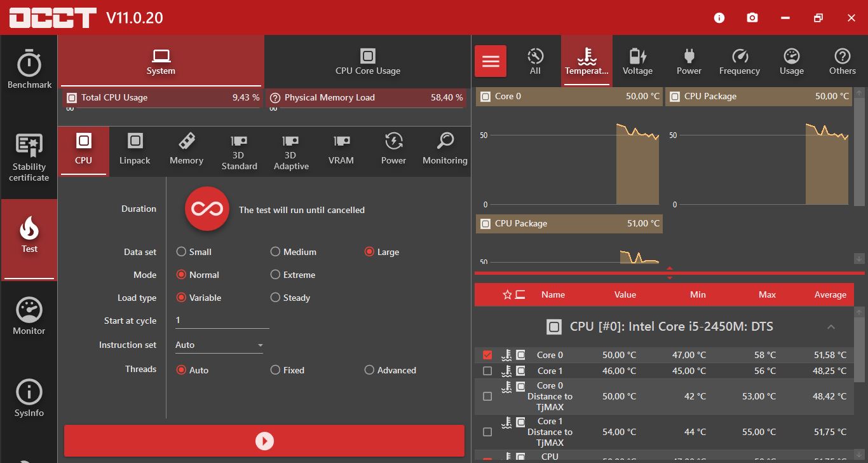Viewport: 868px width, 463px height.
Task: Sort by the Name column header
Action: point(553,294)
